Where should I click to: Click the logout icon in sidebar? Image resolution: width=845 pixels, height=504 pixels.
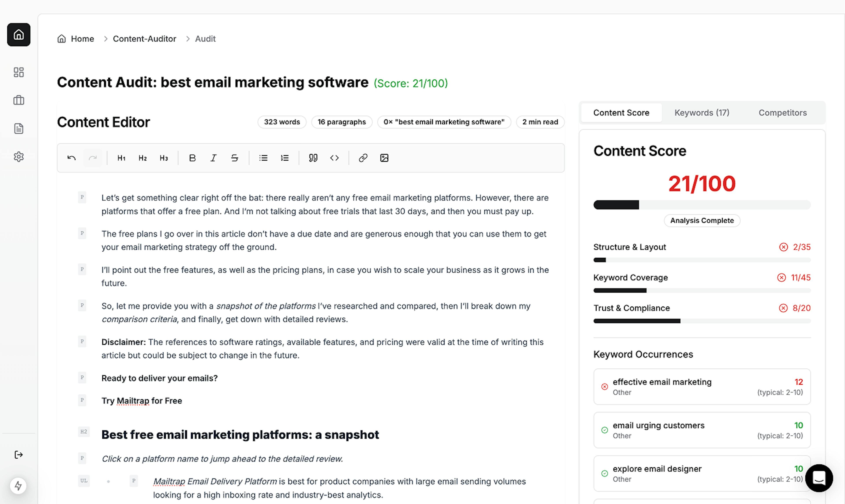19,455
